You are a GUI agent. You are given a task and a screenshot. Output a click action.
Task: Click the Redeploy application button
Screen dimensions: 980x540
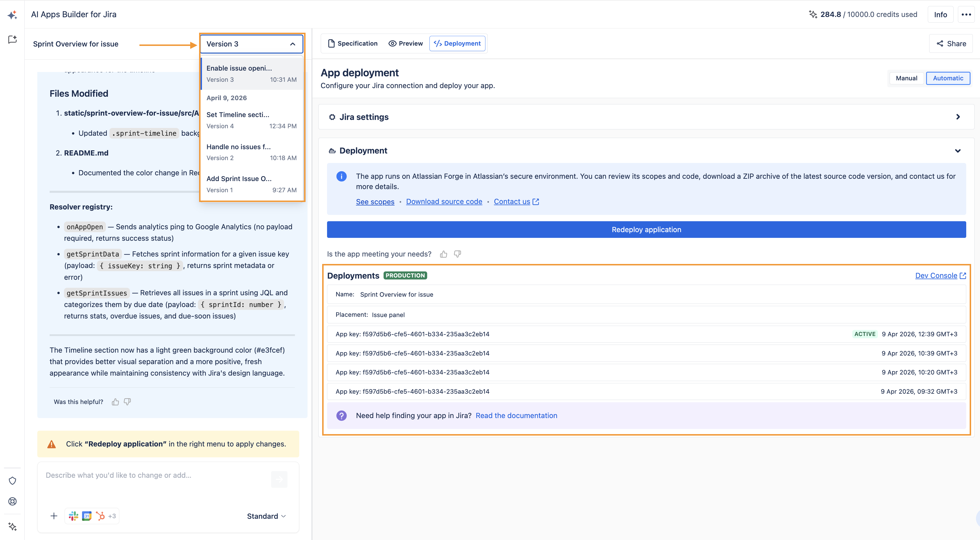646,230
